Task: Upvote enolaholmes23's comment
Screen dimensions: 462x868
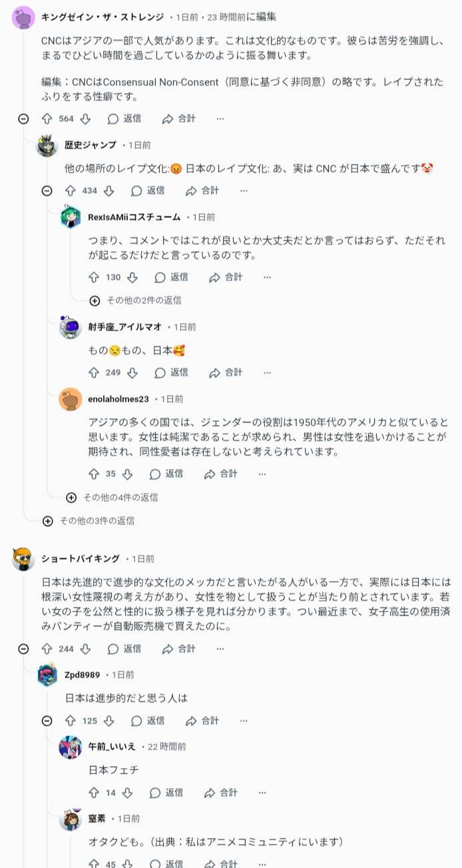Action: (x=93, y=474)
